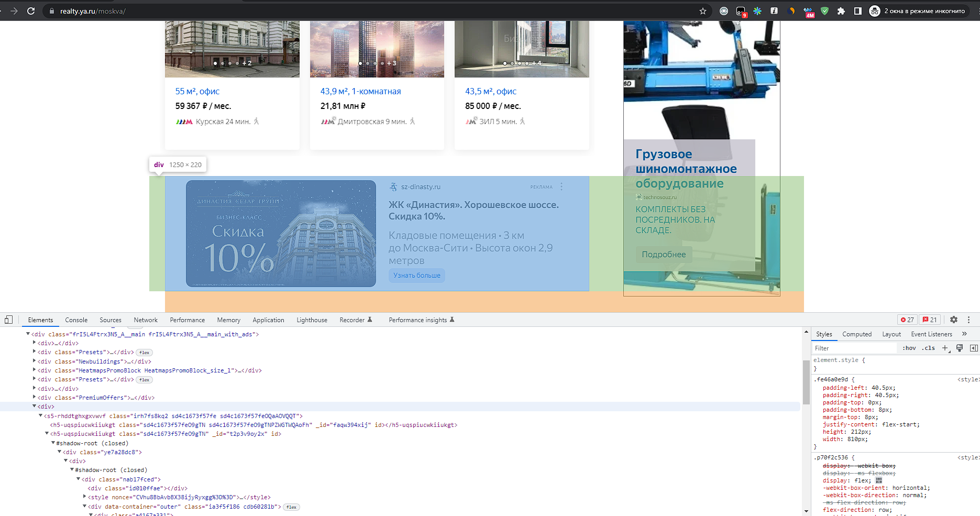Expand the div with class Presets
The width and height of the screenshot is (980, 516).
click(x=34, y=352)
